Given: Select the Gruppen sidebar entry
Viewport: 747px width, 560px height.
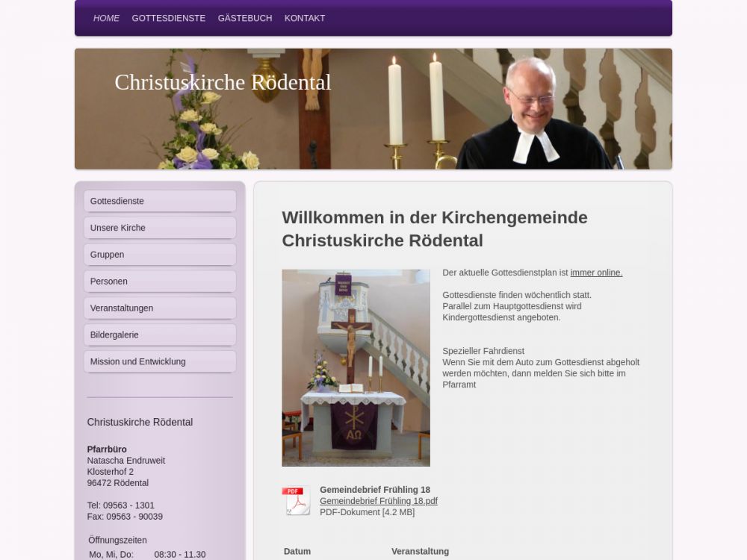Looking at the screenshot, I should (x=160, y=255).
